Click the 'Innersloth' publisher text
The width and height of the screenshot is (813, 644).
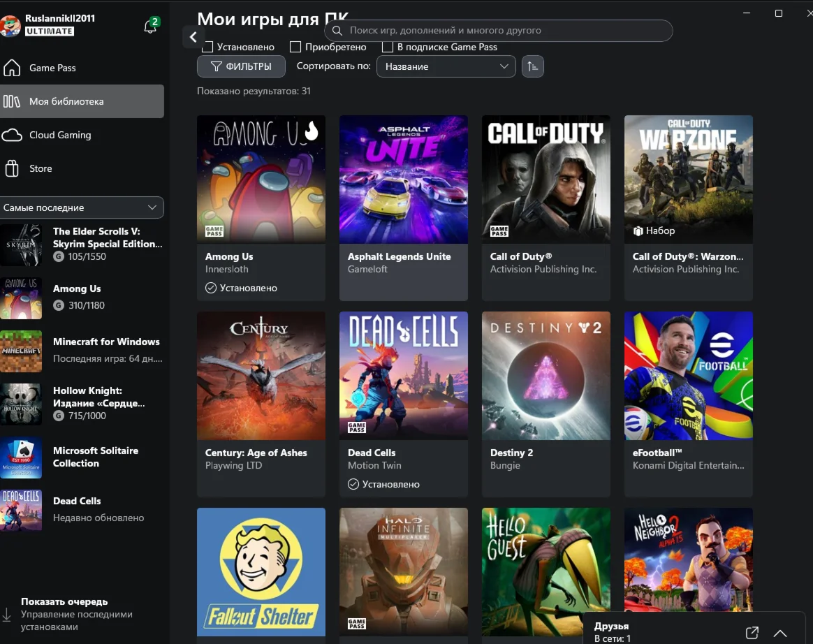[x=226, y=269]
